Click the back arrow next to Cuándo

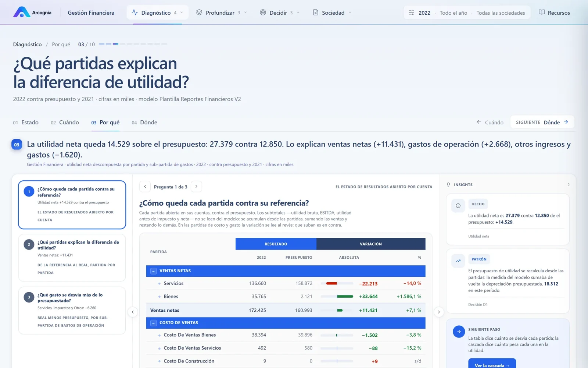479,122
